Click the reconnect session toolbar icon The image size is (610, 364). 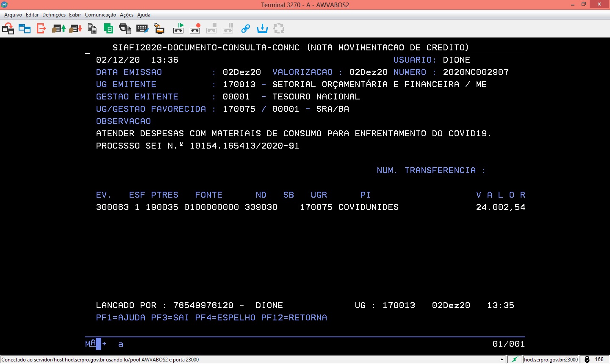pyautogui.click(x=8, y=29)
